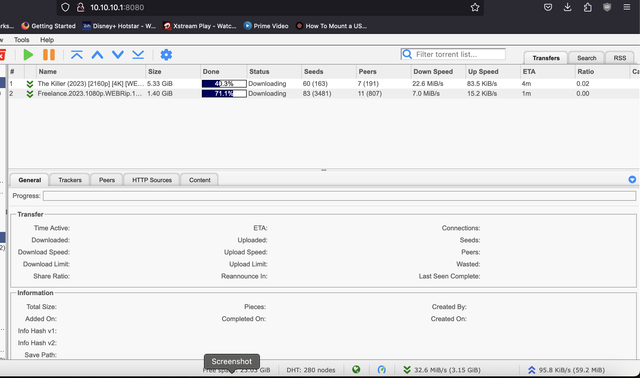Switch to the Transfers tab

point(546,58)
